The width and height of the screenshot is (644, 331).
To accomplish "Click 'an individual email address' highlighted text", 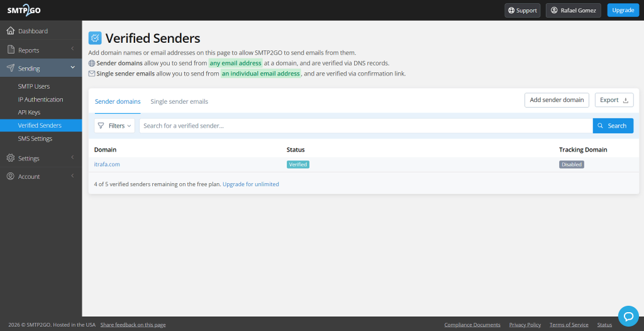I will [261, 74].
